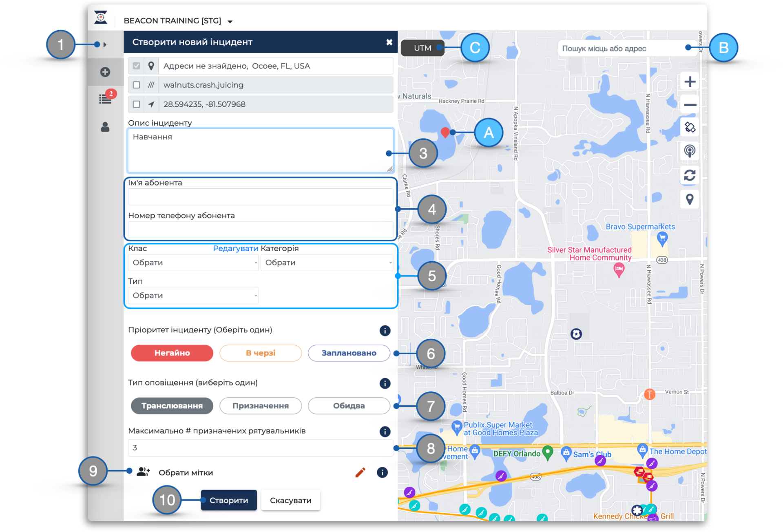The width and height of the screenshot is (783, 532).
Task: Toggle the UTM button on map
Action: pos(422,48)
